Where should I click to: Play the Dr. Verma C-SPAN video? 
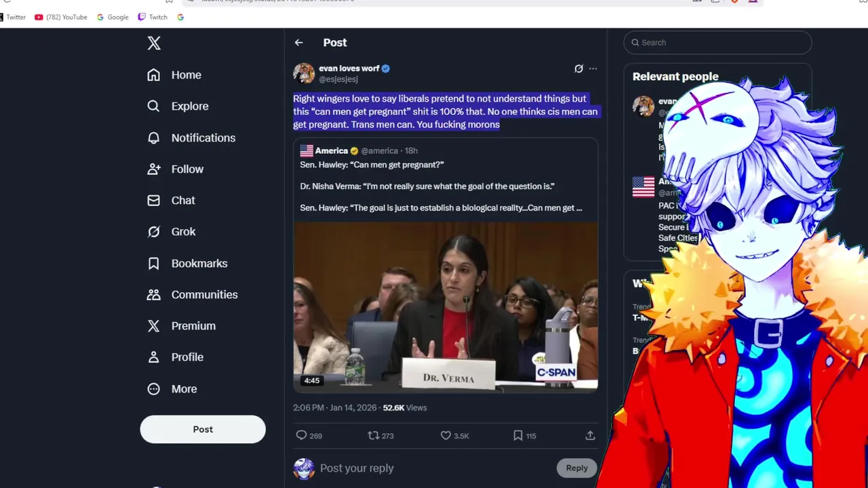(x=446, y=307)
